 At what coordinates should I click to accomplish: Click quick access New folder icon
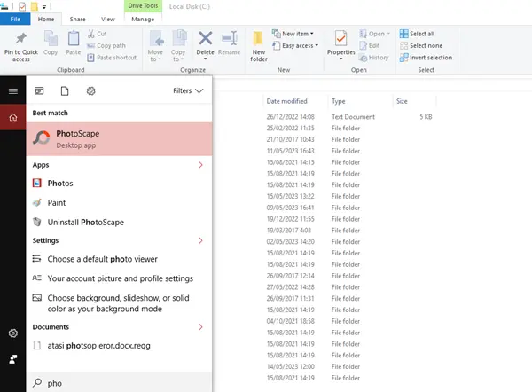click(35, 6)
